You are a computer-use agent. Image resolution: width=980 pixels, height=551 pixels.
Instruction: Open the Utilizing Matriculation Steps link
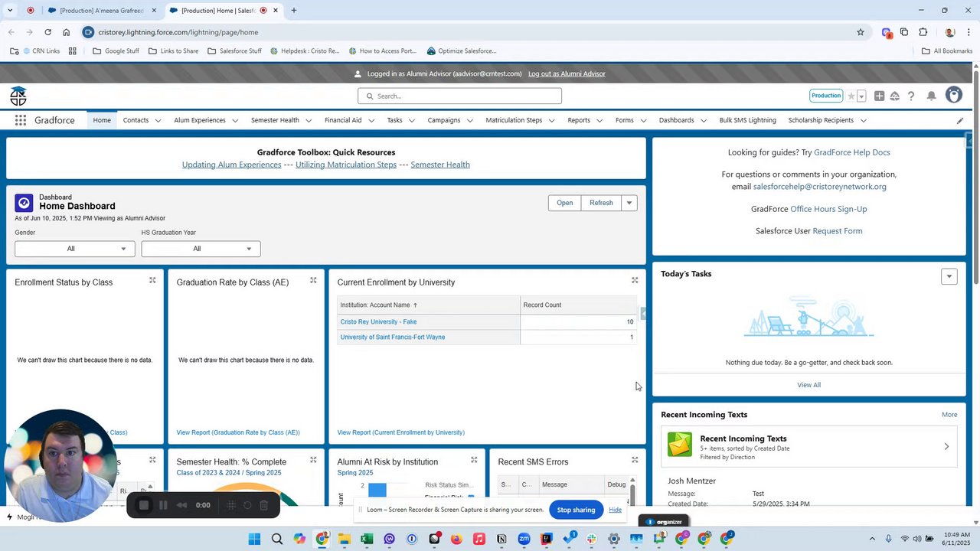(346, 165)
